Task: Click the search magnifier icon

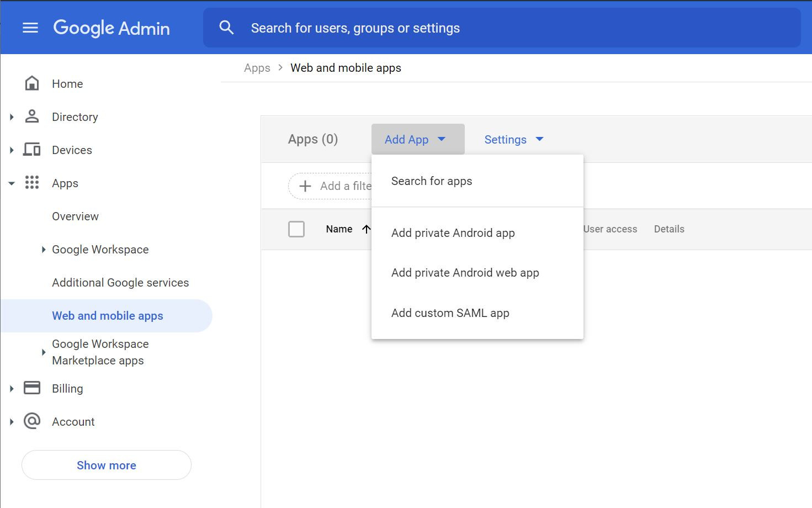Action: click(x=226, y=28)
